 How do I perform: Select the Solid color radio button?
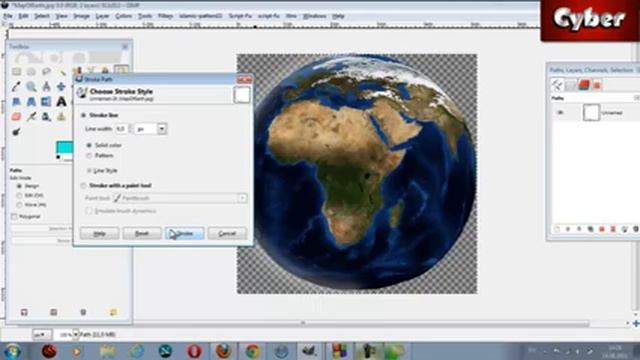[89, 145]
